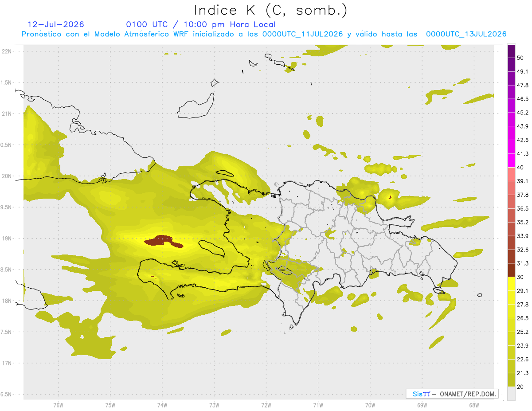This screenshot has height=411, width=532.
Task: Click the 'Pronóstico con el Modelo Atmósferico WRF' line
Action: pos(264,34)
